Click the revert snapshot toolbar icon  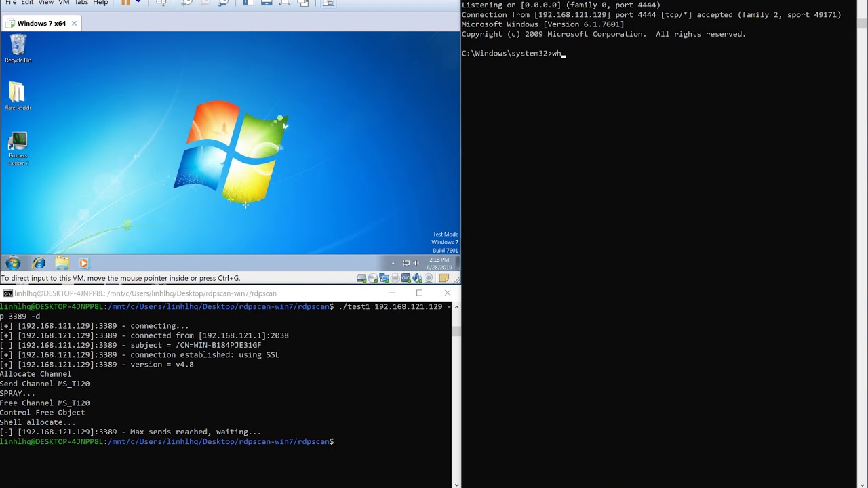204,3
